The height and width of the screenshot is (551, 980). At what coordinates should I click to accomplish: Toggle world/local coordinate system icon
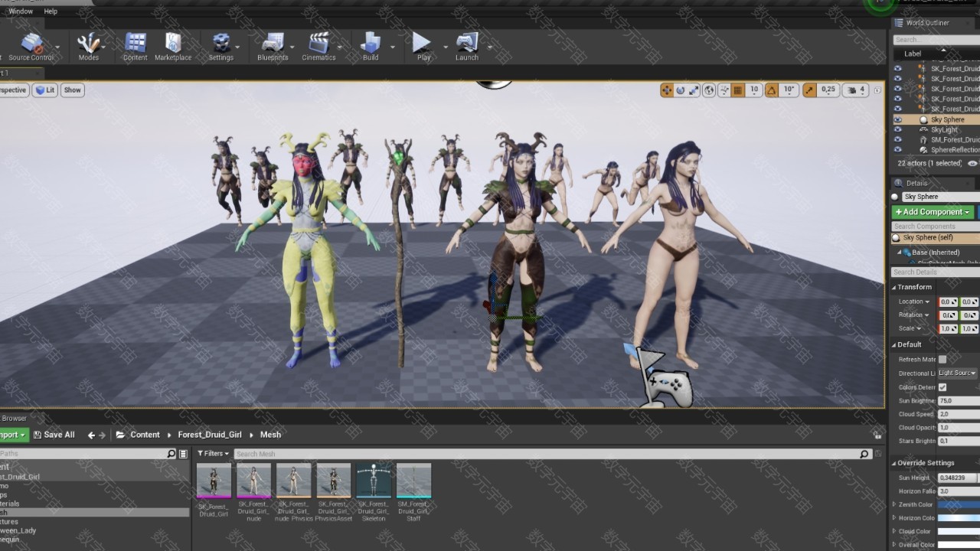pyautogui.click(x=709, y=90)
